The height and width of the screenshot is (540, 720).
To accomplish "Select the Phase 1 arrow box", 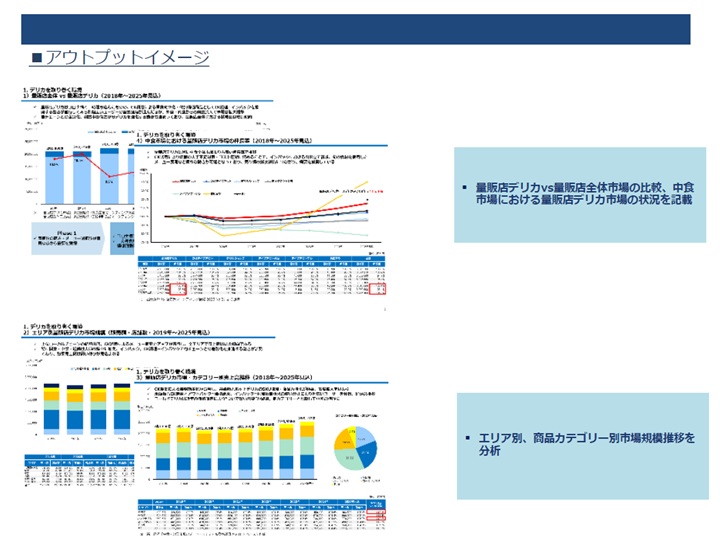I will tap(68, 239).
